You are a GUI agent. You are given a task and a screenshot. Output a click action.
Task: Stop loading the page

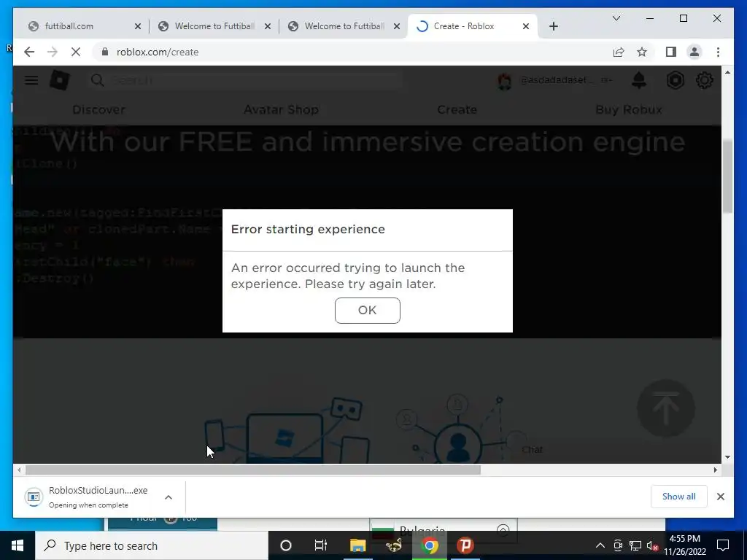coord(76,52)
